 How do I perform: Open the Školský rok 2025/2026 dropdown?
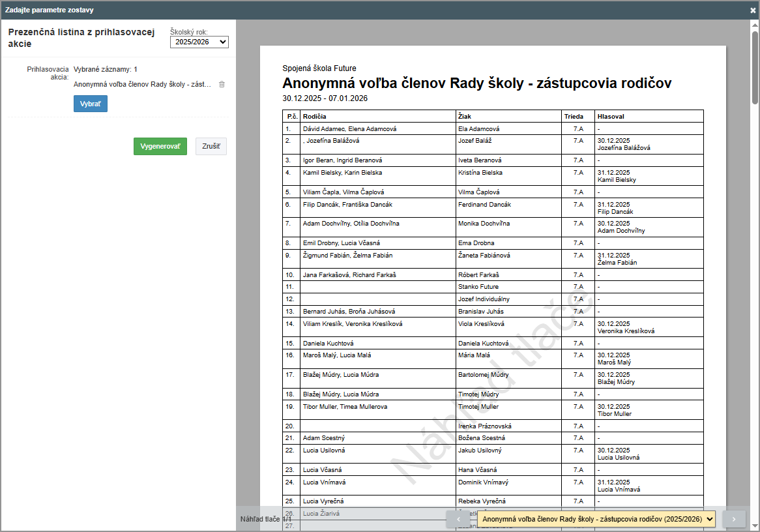pos(199,42)
